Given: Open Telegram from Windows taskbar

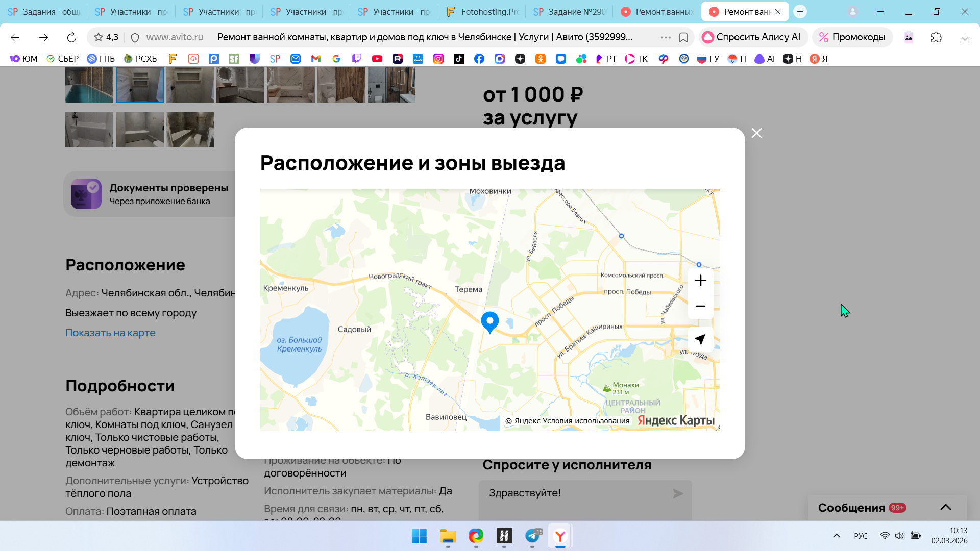Looking at the screenshot, I should [x=532, y=536].
